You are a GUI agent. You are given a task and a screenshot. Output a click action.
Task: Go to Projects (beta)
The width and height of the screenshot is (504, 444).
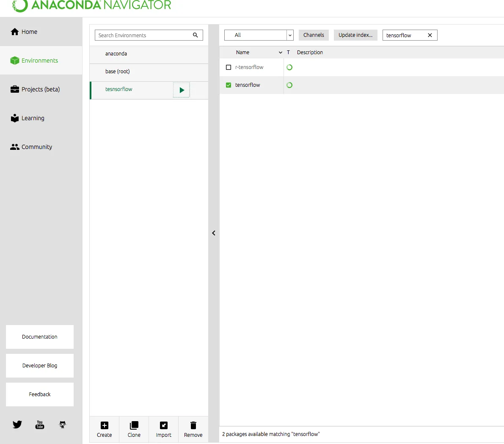(41, 89)
